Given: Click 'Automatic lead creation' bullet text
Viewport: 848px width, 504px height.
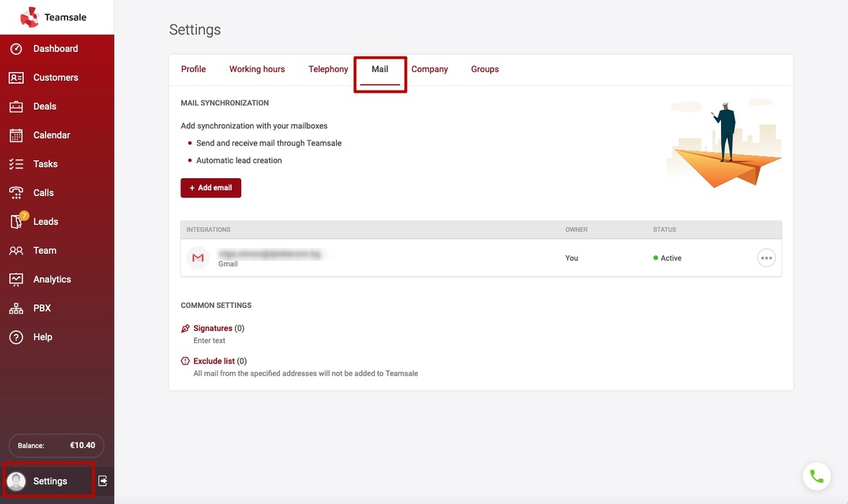Looking at the screenshot, I should coord(239,161).
